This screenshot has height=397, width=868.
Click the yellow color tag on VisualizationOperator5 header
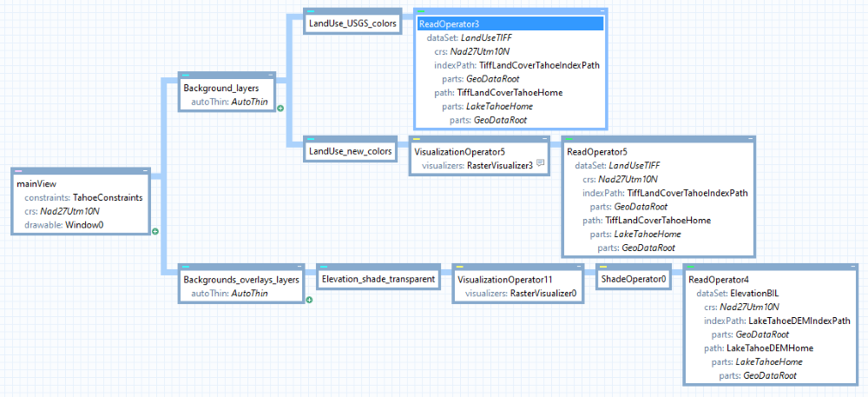[416, 139]
